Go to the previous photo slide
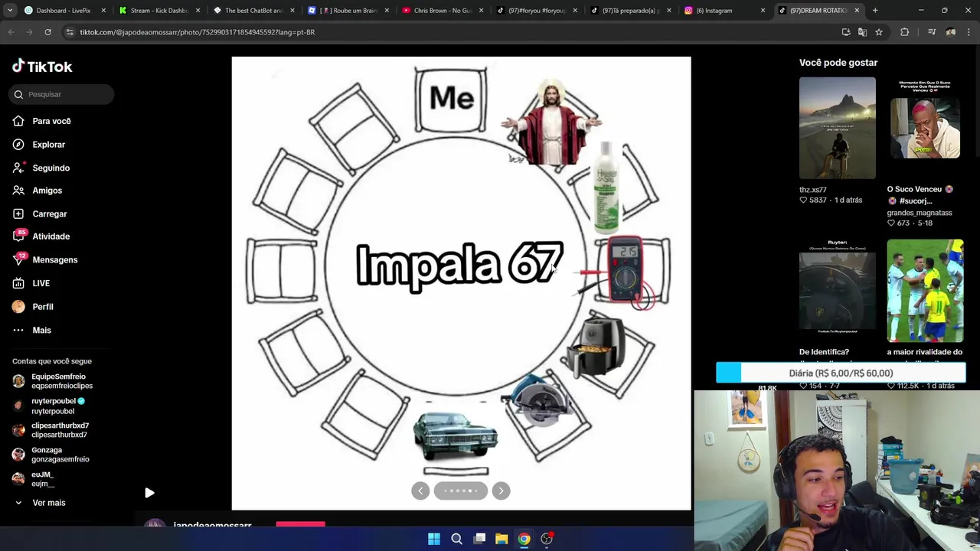 (x=420, y=491)
